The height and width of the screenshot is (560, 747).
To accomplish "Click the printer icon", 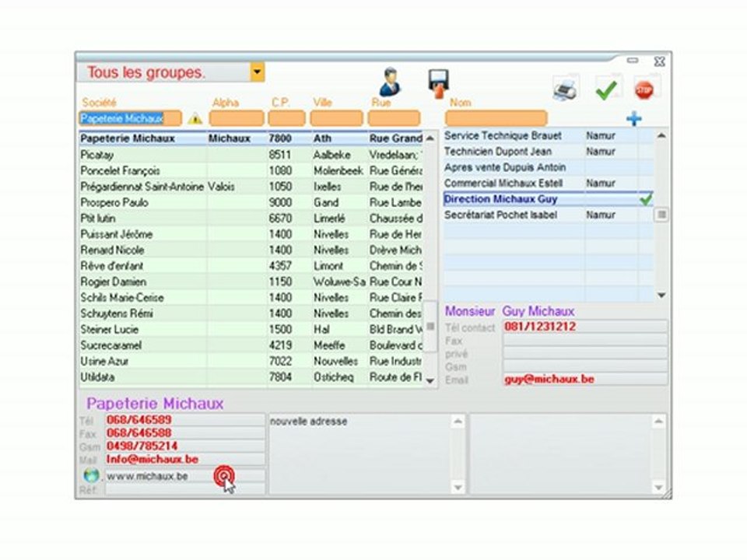I will click(566, 88).
